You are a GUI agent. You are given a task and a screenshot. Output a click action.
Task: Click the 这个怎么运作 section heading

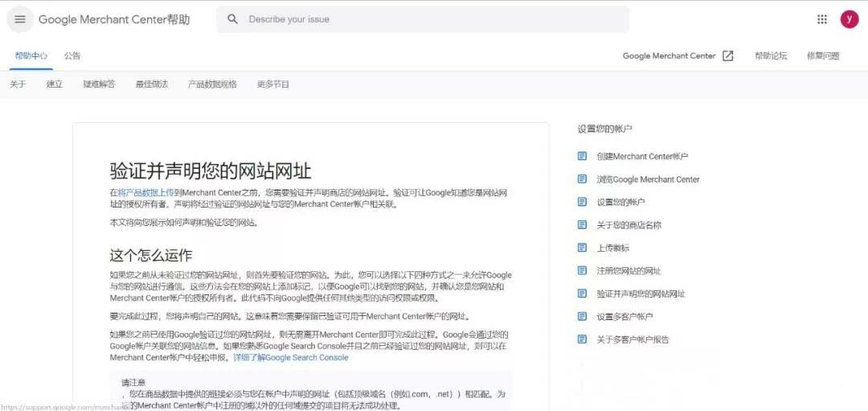click(x=150, y=255)
